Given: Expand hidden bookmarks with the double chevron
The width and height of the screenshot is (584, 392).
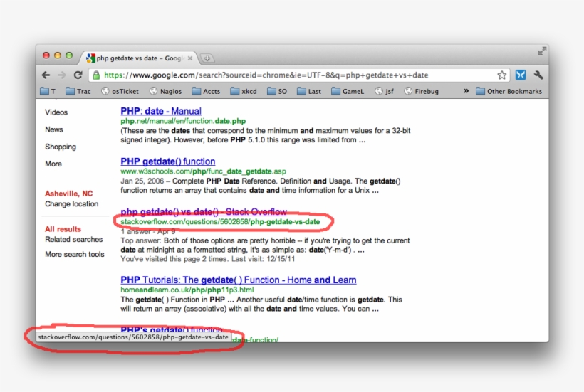Looking at the screenshot, I should coord(466,91).
